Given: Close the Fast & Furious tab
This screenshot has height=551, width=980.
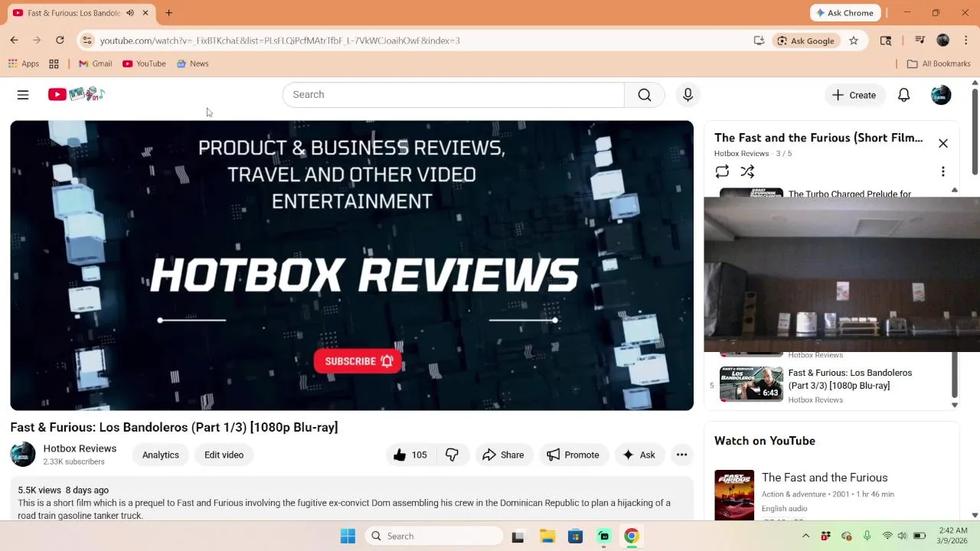Looking at the screenshot, I should (145, 13).
